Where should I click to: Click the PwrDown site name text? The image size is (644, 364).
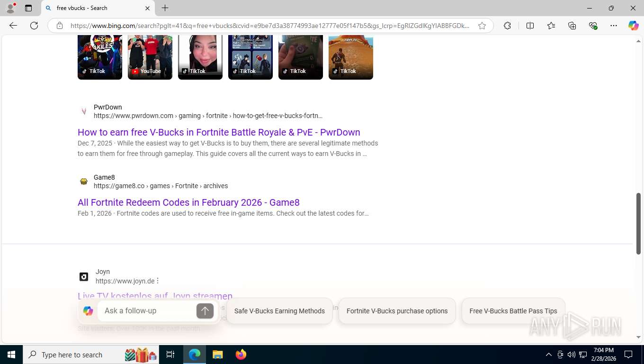click(x=108, y=107)
